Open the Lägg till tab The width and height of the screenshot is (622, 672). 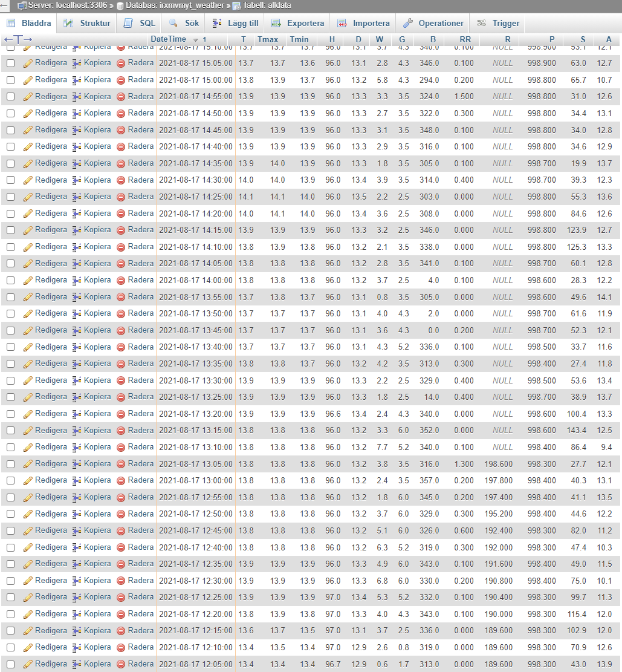235,23
